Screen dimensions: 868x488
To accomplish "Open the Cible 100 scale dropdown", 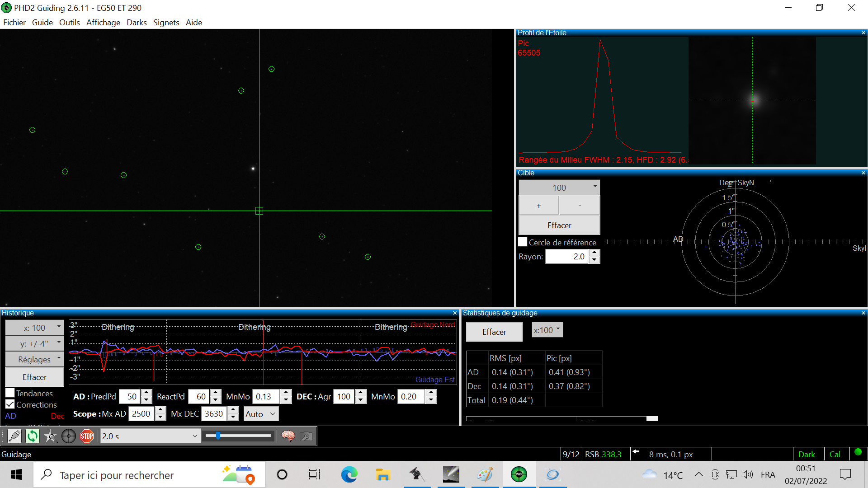I will (x=559, y=188).
